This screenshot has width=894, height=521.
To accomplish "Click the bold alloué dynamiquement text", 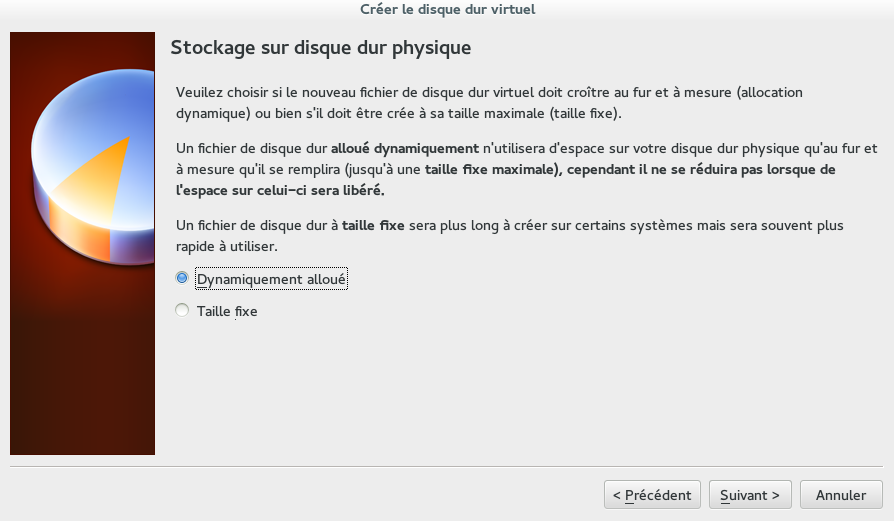I will point(405,148).
